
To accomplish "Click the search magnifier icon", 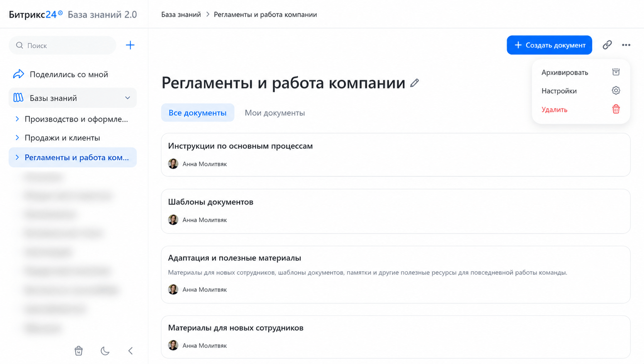I will [x=19, y=45].
